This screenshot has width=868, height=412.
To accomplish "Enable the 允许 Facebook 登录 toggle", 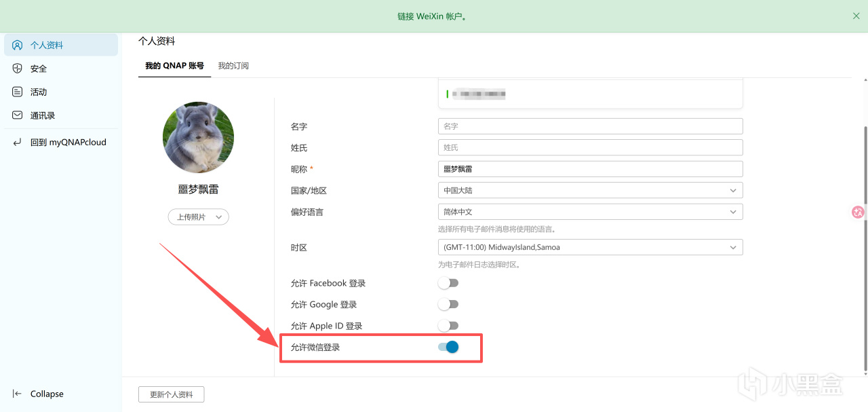I will click(448, 283).
